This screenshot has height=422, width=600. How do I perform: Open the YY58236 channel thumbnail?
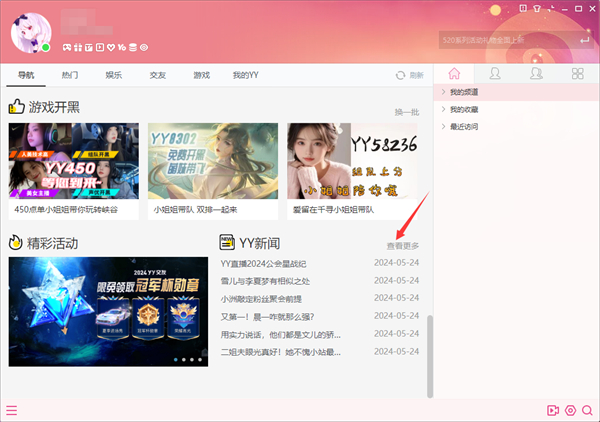coord(352,161)
